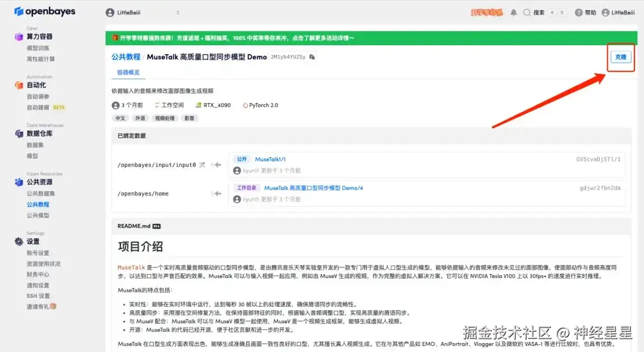Click the orange MuseTalk code text

tap(131, 267)
